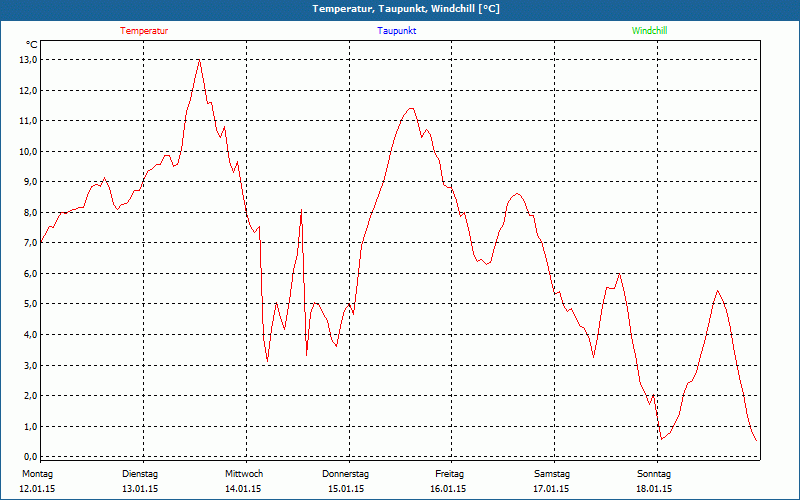Click the Freitag day label
The image size is (800, 500).
(x=449, y=474)
